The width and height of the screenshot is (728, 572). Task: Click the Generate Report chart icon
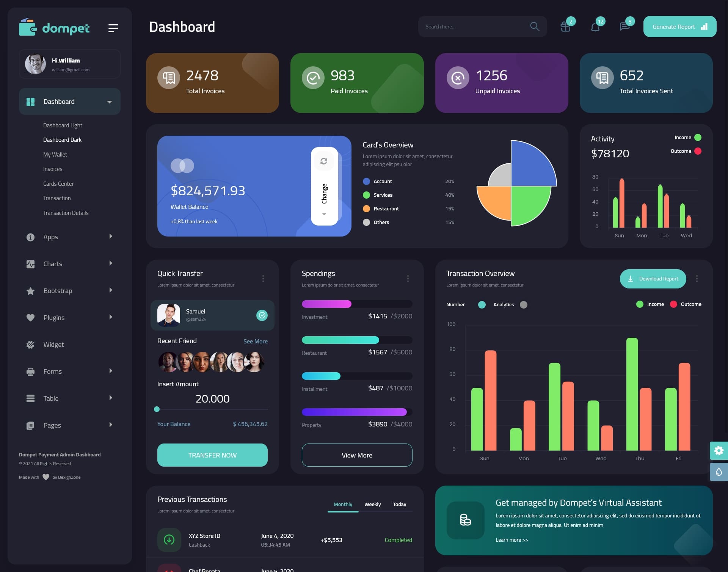pyautogui.click(x=704, y=27)
